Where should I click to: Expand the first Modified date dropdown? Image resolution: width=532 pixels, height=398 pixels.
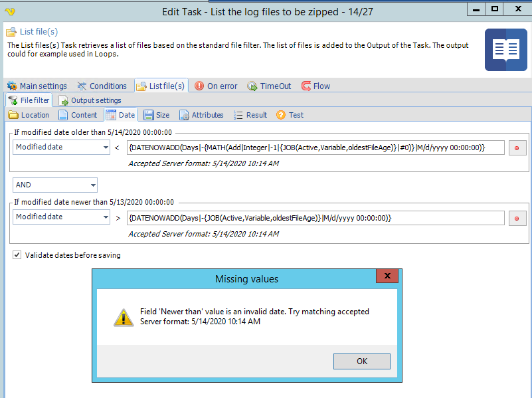click(106, 148)
